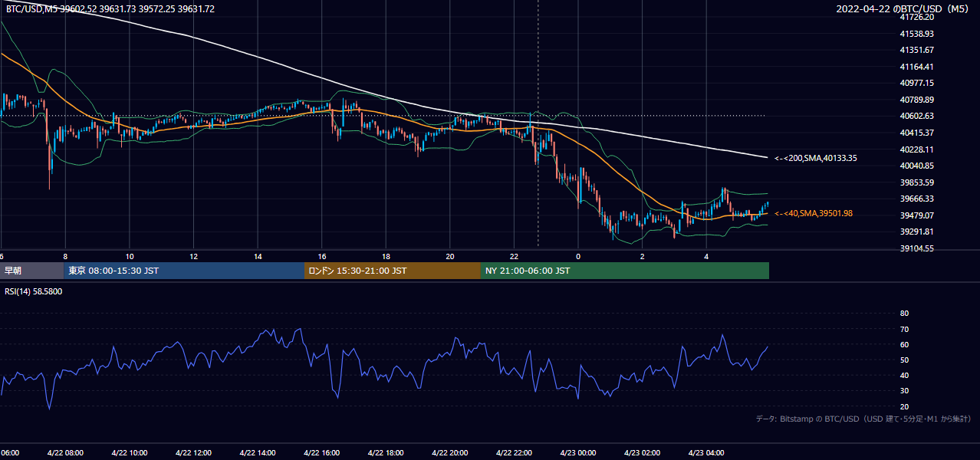Pick the 40789.89 price axis value
980x460 pixels.
916,100
